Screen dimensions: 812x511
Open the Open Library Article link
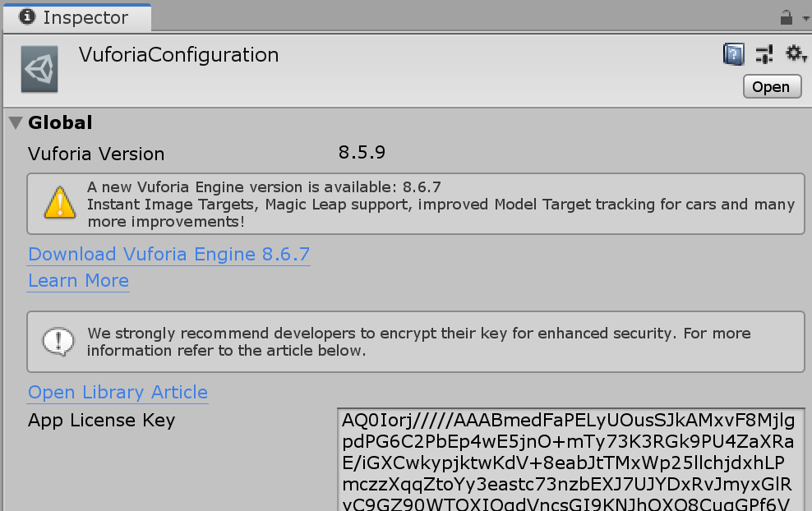coord(118,392)
